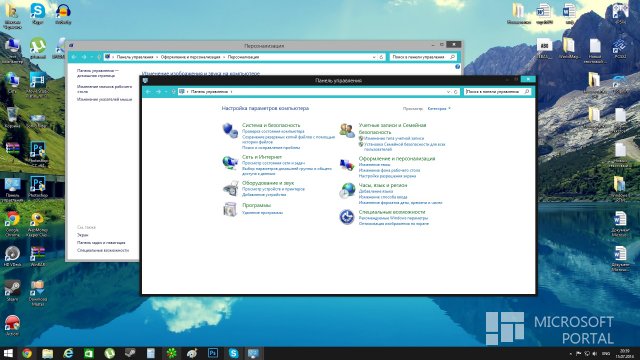This screenshot has height=360, width=640.
Task: Click Изменение темы link
Action: (x=374, y=165)
